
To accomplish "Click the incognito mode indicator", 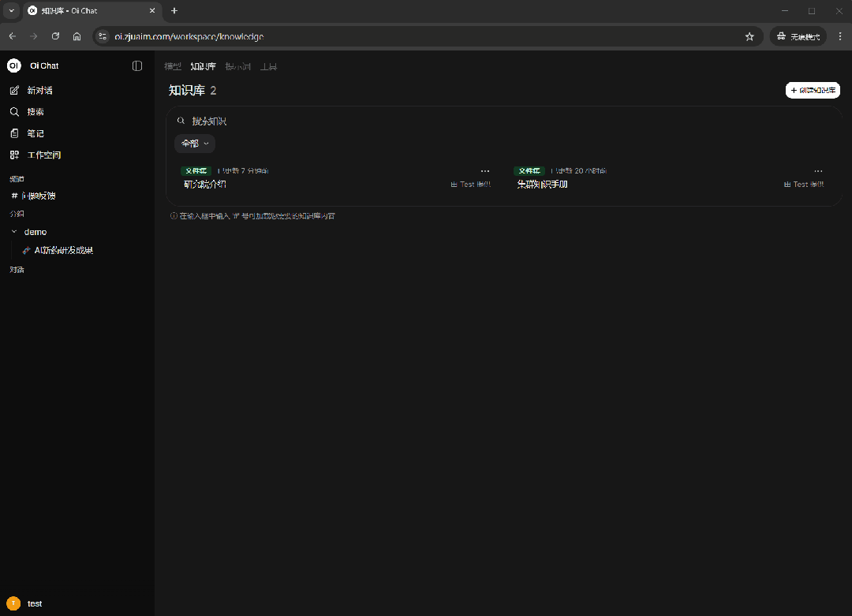I will [798, 36].
